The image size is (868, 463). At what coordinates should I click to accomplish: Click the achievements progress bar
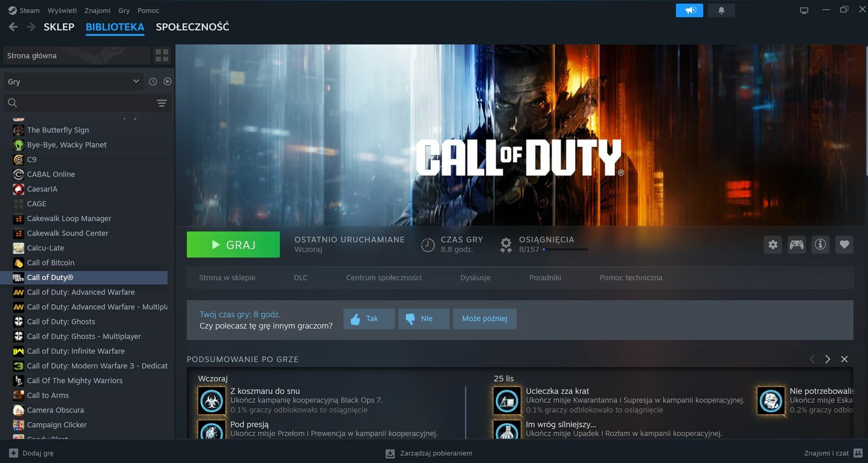tap(565, 249)
